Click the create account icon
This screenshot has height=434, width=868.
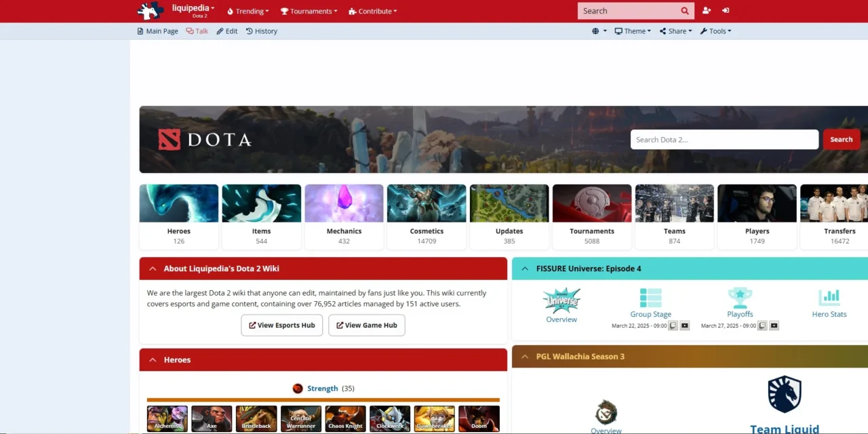point(707,11)
